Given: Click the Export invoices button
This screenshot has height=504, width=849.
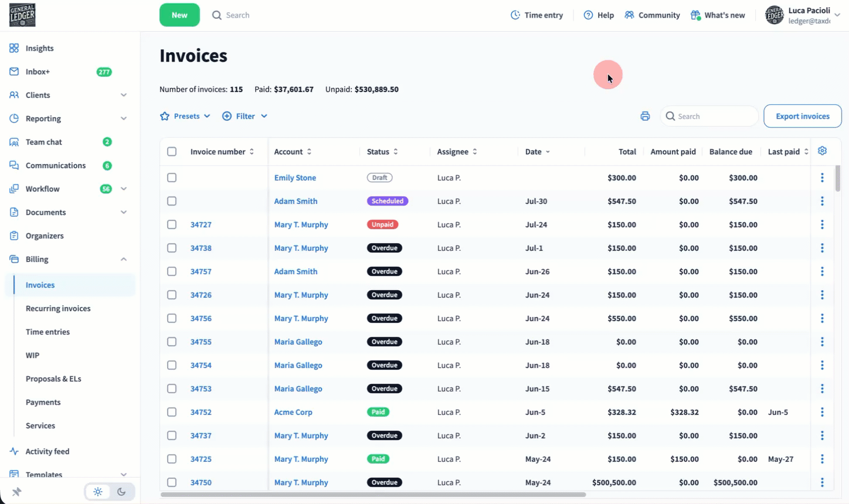Looking at the screenshot, I should [x=803, y=116].
